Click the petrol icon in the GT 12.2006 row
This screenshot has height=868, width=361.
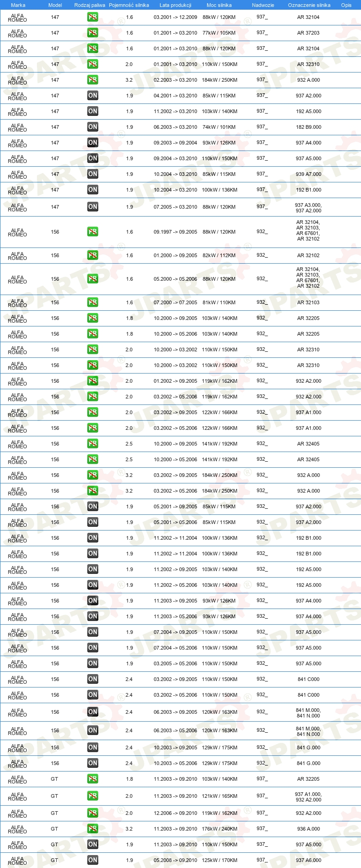(93, 813)
